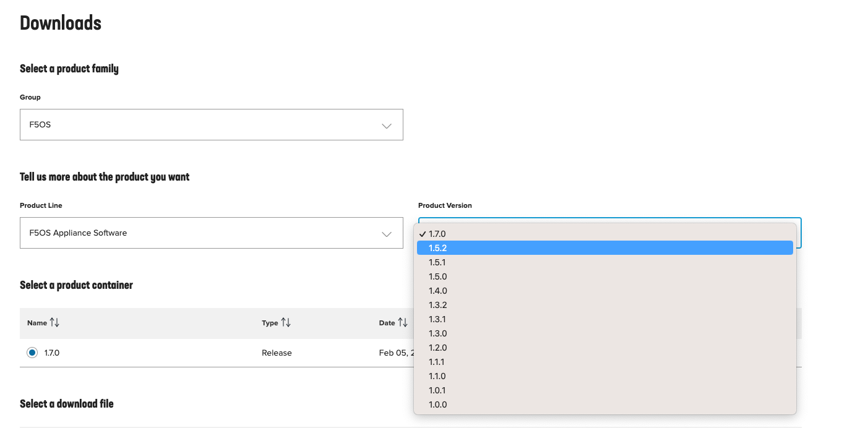868x428 pixels.
Task: Sort containers by Date column arrows
Action: coord(403,323)
